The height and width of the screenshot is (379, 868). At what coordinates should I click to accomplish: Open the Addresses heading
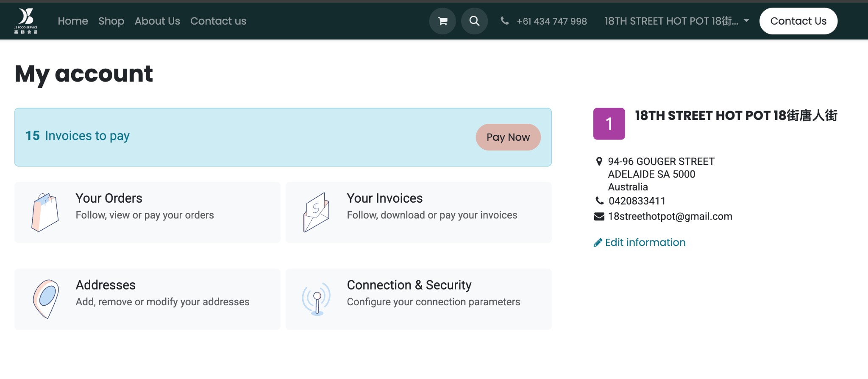(106, 285)
